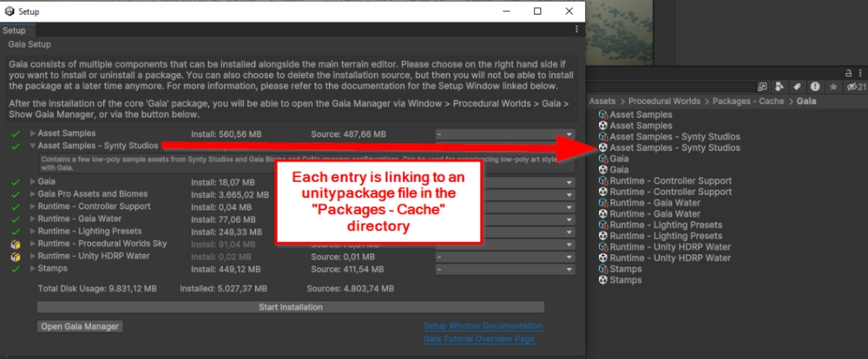Select blue-cube Asset Samples - Synty Studios entry
The height and width of the screenshot is (359, 868).
point(669,137)
